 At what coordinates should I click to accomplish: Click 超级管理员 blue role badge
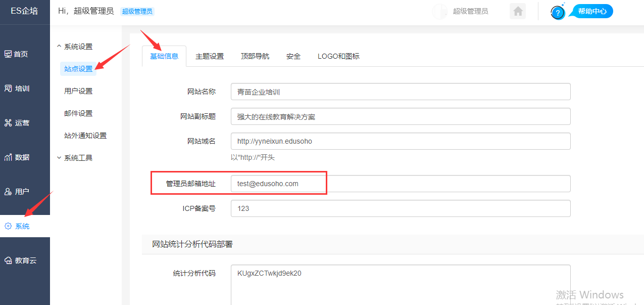(137, 12)
